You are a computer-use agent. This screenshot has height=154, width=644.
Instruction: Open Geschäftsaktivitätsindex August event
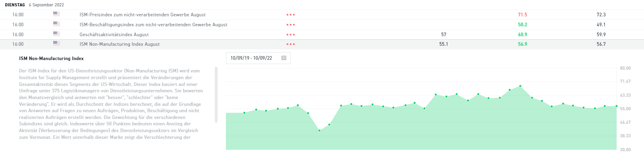click(x=114, y=35)
